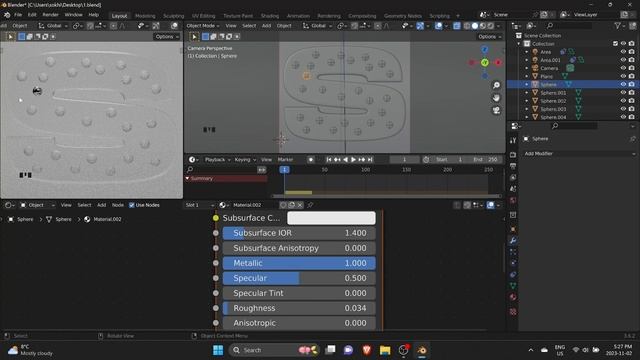Open Marker menu in timeline

point(285,160)
